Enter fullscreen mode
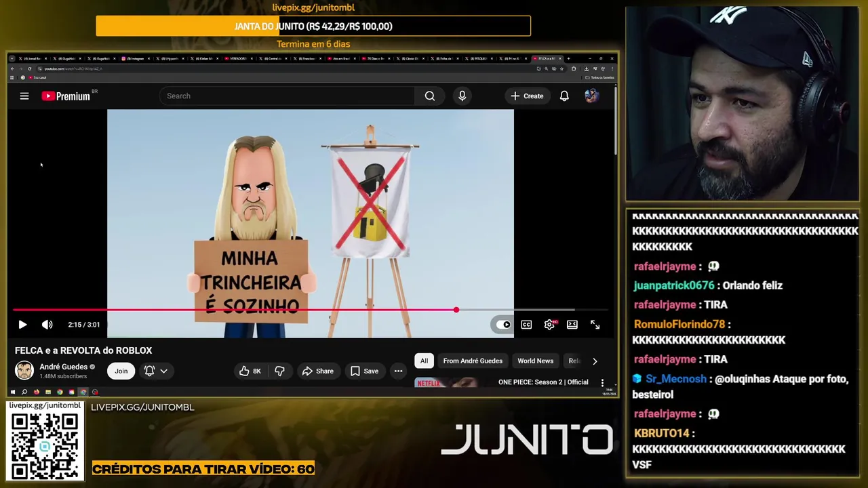Screen dimensions: 868x488 (595, 325)
